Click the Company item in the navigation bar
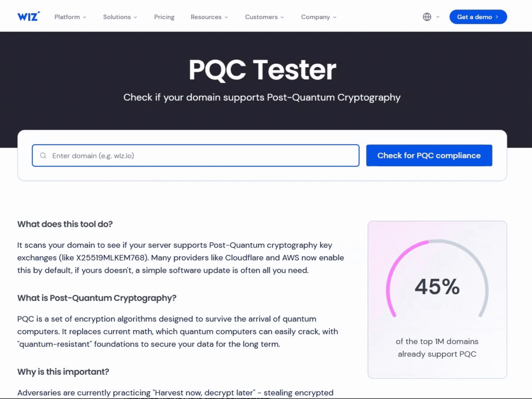This screenshot has height=399, width=532. (316, 17)
